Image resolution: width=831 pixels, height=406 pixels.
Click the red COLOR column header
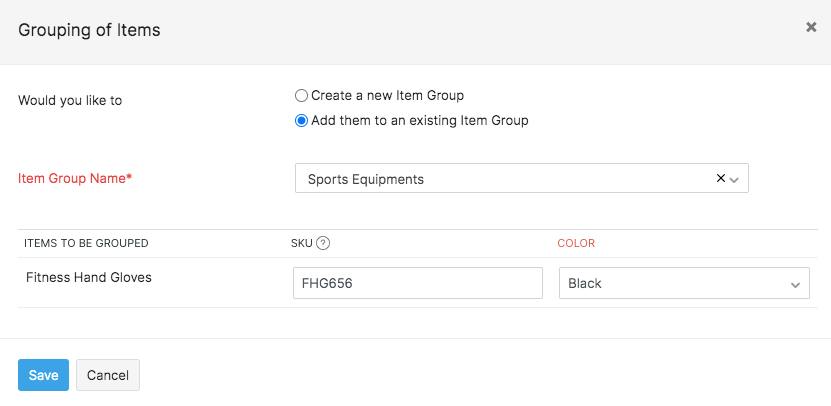[x=576, y=243]
